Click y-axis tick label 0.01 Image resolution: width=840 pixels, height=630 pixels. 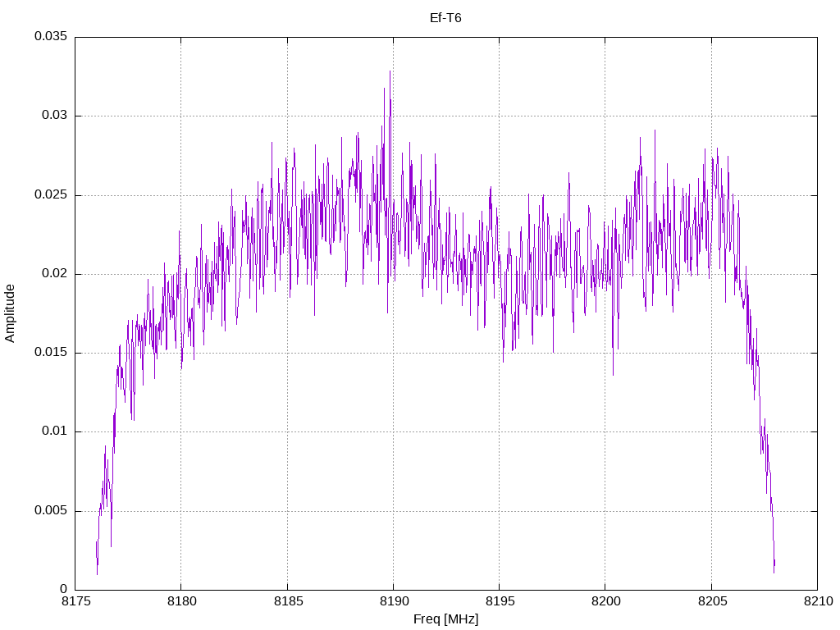pyautogui.click(x=55, y=431)
